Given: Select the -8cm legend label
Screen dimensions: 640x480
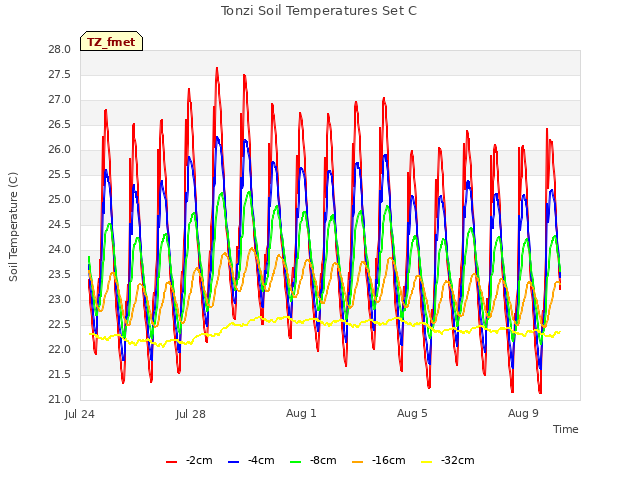Looking at the screenshot, I should click(x=323, y=460).
